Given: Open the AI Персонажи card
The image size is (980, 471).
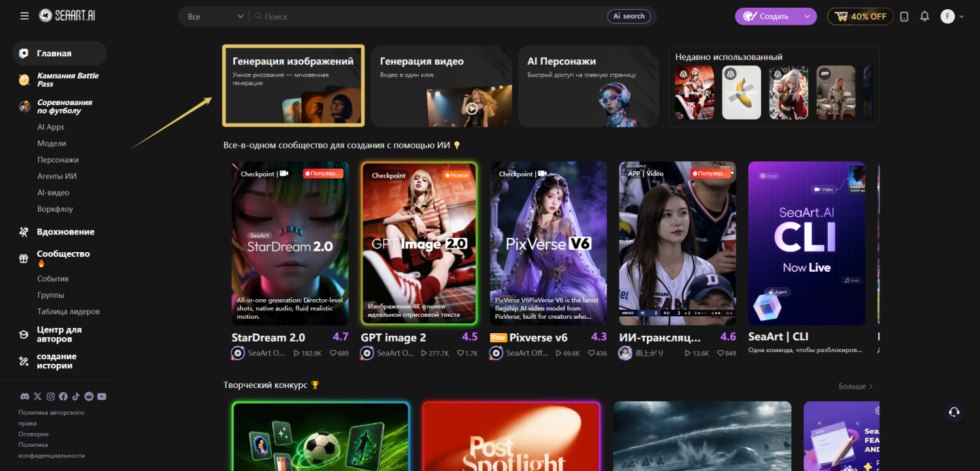Looking at the screenshot, I should [x=589, y=86].
